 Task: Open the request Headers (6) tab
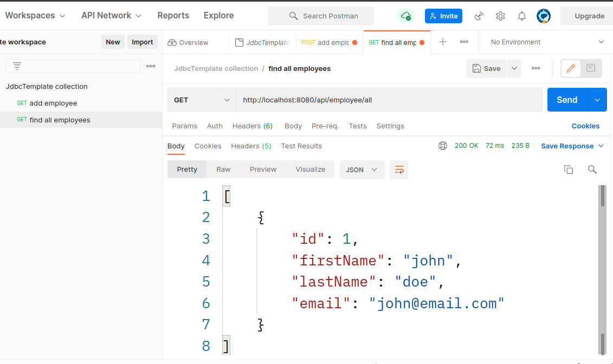click(252, 126)
